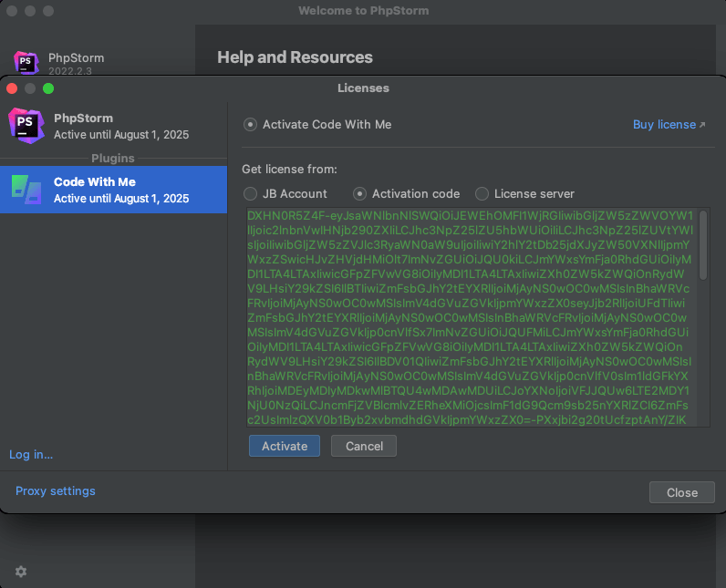Click the activation code scrollbar thumb

pos(703,245)
